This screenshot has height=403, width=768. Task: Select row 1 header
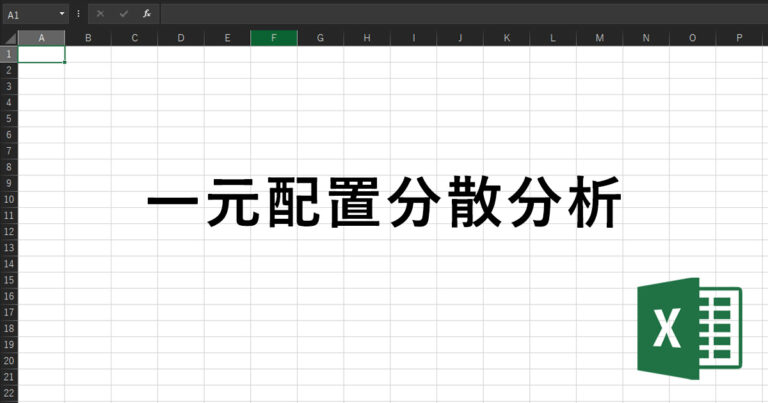point(9,54)
